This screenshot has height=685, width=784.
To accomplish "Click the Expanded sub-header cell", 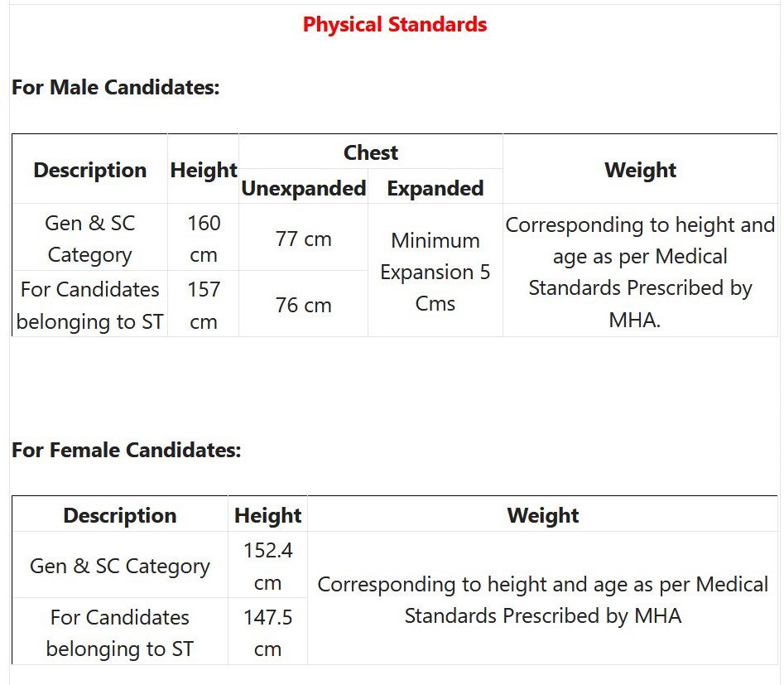I will point(435,188).
